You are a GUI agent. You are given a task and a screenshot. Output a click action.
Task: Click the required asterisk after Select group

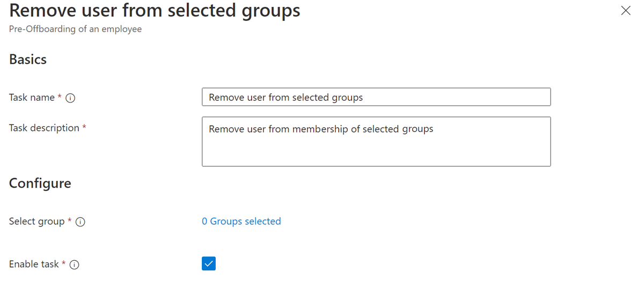pyautogui.click(x=70, y=221)
